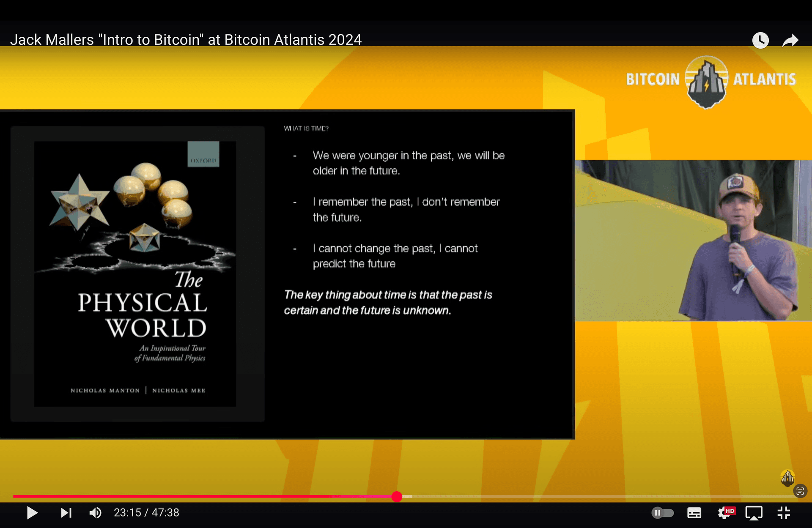
Task: Toggle the autoplay switch
Action: tap(662, 513)
